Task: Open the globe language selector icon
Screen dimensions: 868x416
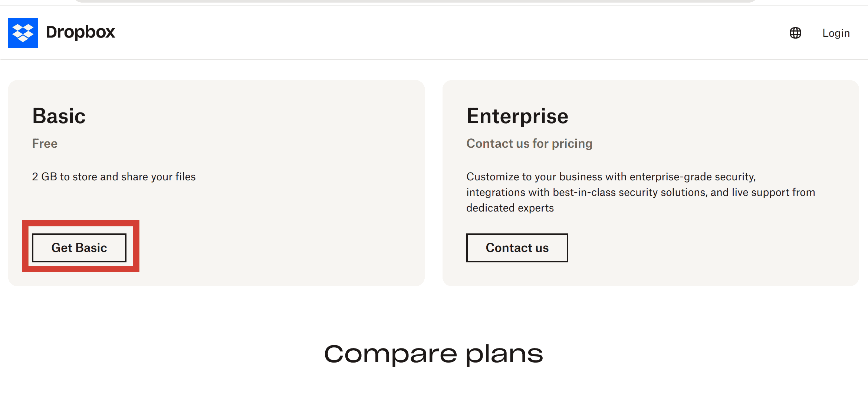Action: click(x=795, y=33)
